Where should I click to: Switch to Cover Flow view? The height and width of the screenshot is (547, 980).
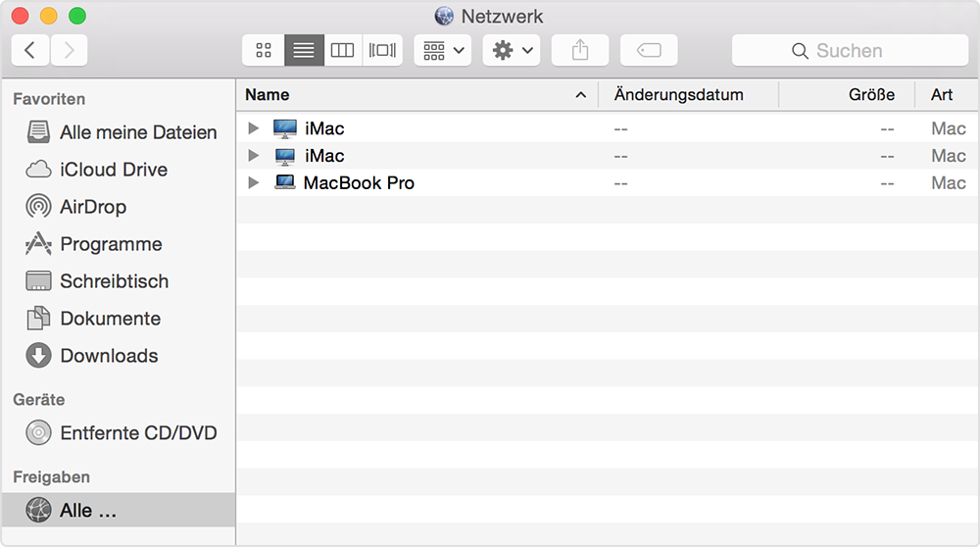point(382,50)
